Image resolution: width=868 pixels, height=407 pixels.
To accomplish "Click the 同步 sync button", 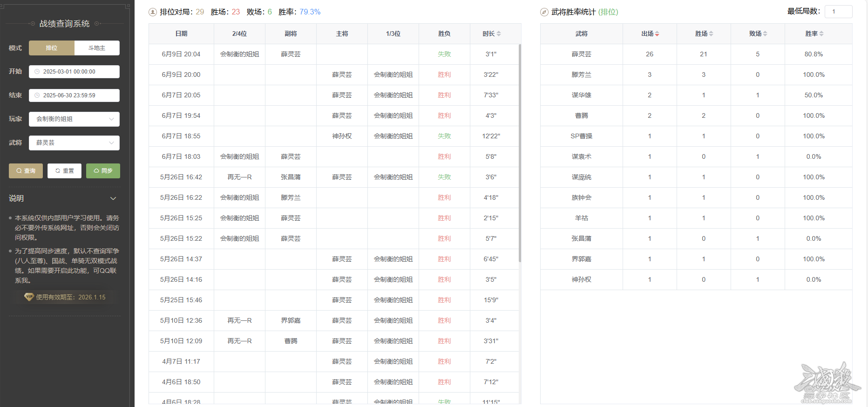I will pos(103,171).
